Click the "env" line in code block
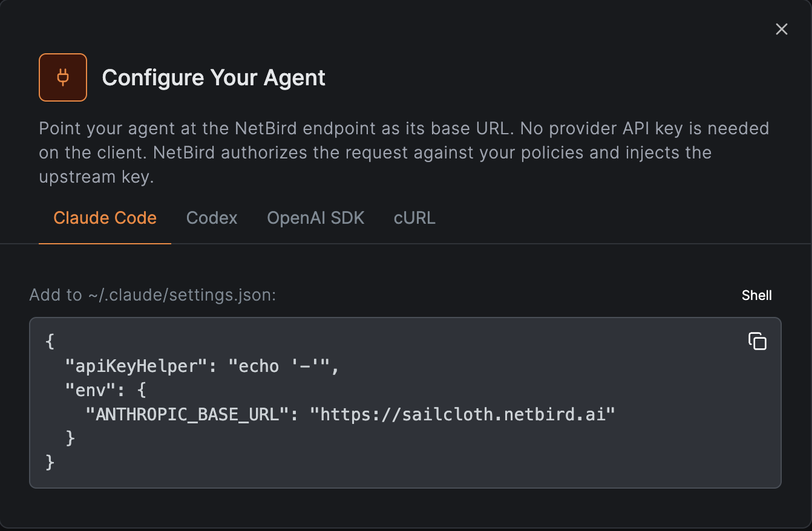This screenshot has width=812, height=531. point(106,390)
